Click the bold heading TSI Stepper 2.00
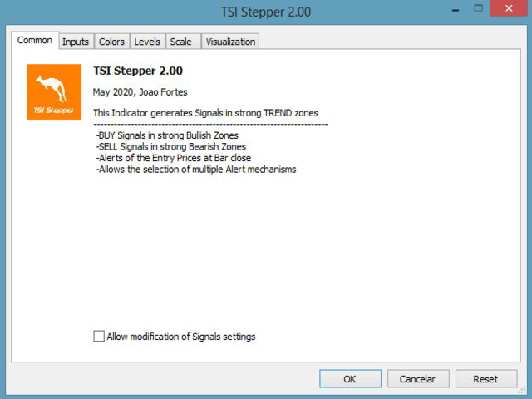 [138, 71]
